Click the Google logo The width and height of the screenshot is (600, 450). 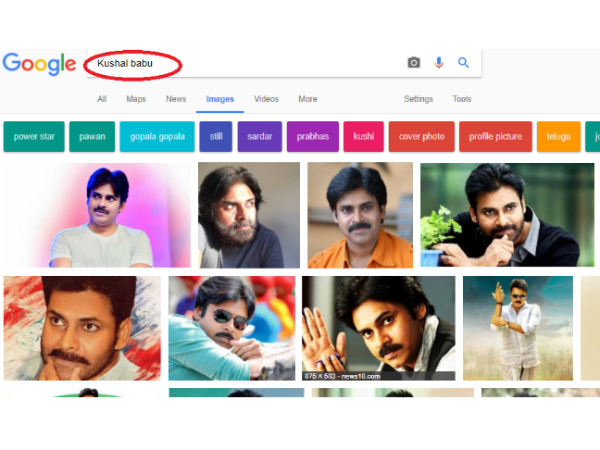[x=39, y=64]
